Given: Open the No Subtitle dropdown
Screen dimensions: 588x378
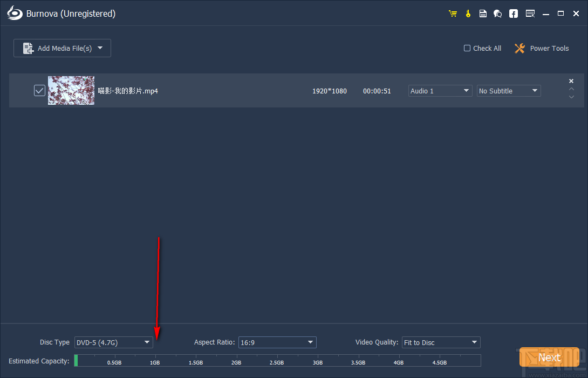Looking at the screenshot, I should [509, 91].
